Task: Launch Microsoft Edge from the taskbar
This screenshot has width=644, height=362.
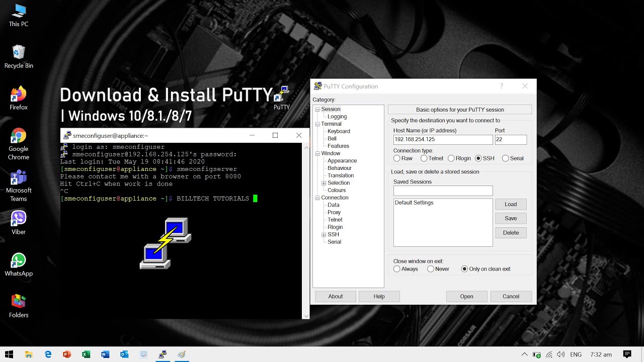Action: tap(48, 354)
